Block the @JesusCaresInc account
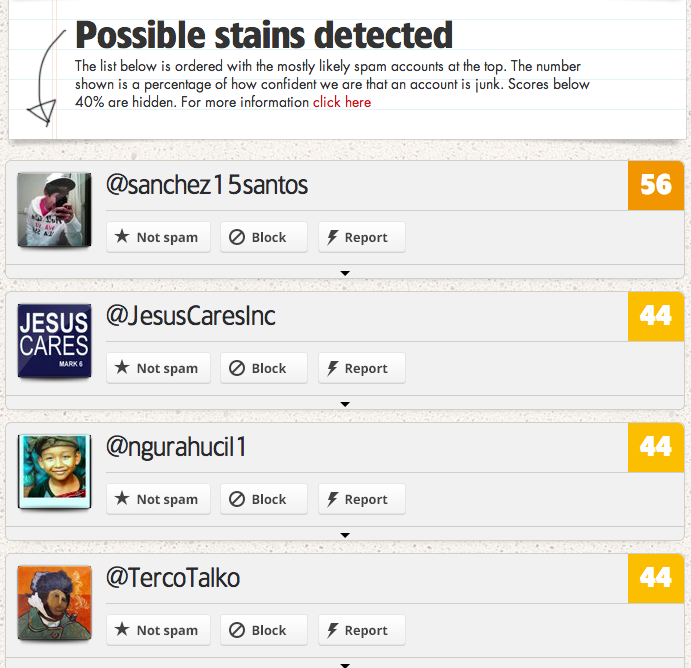This screenshot has height=668, width=691. [x=263, y=368]
